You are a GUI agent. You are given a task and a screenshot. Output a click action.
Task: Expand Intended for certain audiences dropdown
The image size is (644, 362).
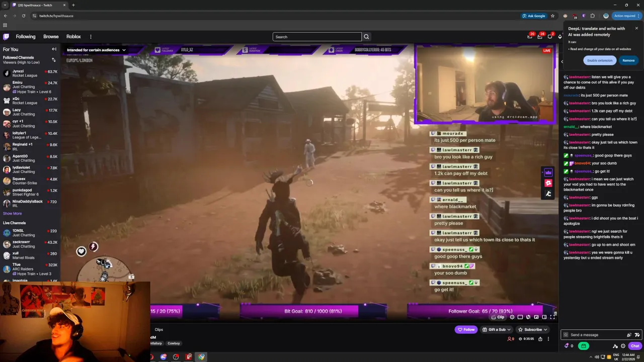[x=96, y=50]
